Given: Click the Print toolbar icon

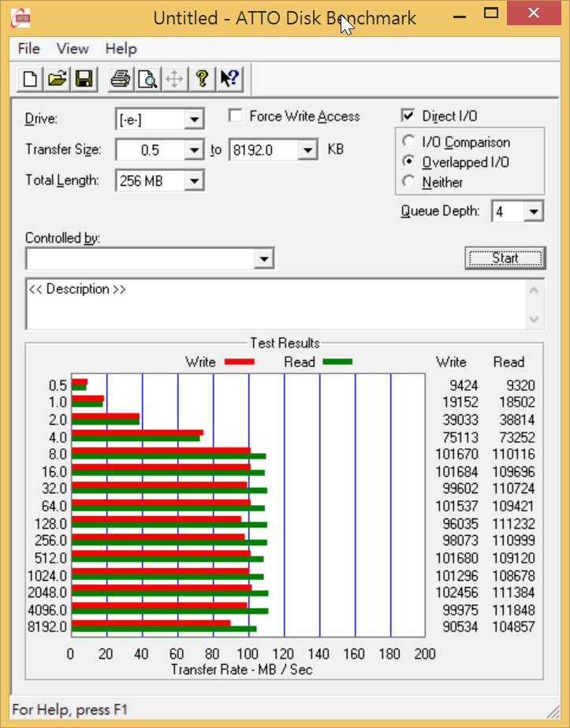Looking at the screenshot, I should point(121,79).
